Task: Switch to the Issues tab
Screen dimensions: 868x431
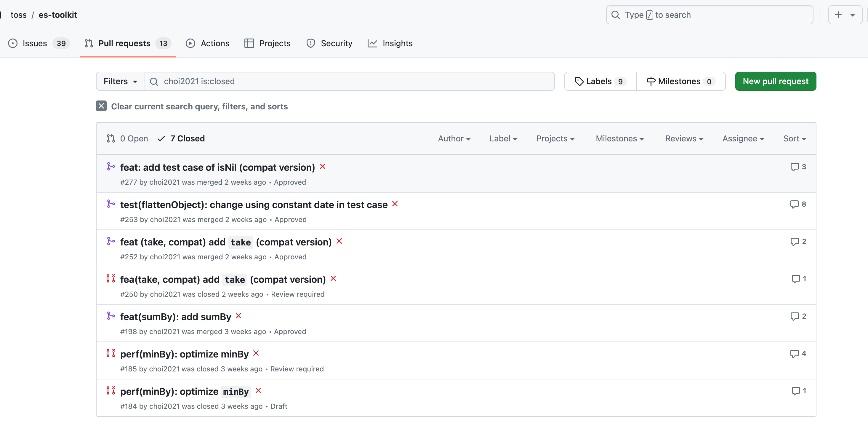Action: coord(35,43)
